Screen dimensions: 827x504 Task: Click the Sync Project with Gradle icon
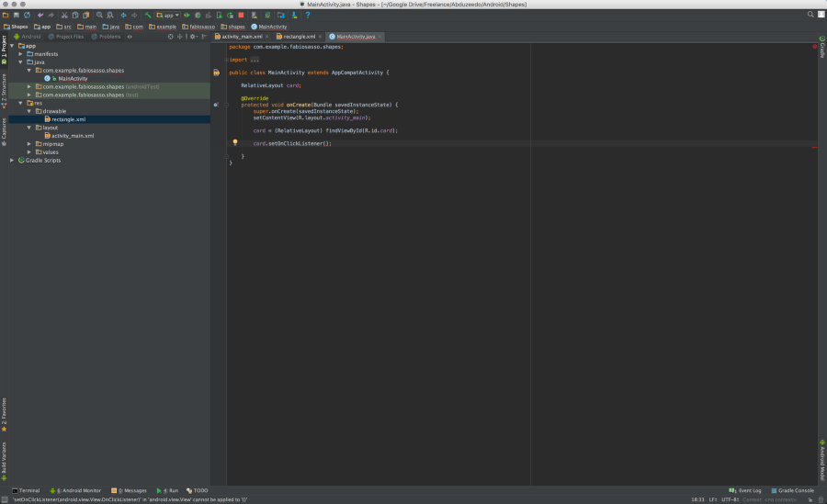(267, 16)
